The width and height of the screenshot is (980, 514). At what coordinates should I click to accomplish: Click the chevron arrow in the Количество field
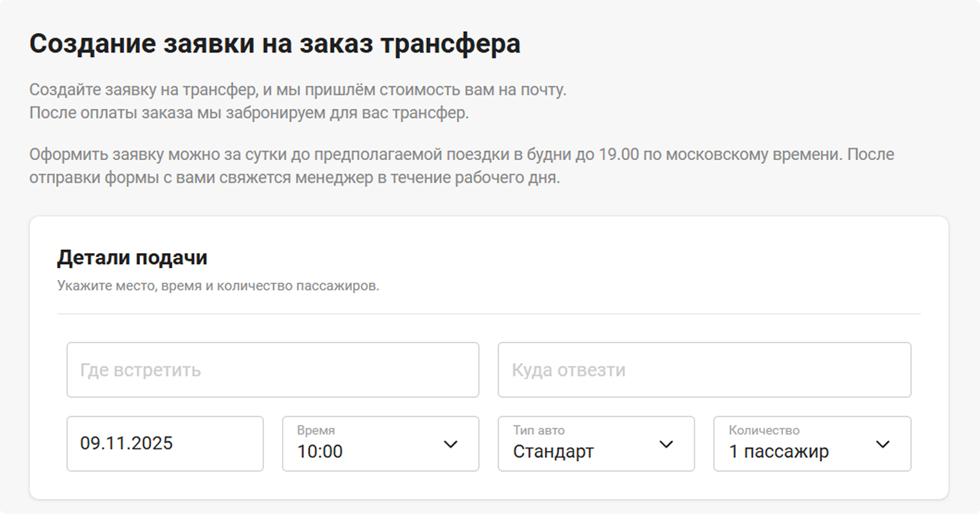tap(882, 444)
